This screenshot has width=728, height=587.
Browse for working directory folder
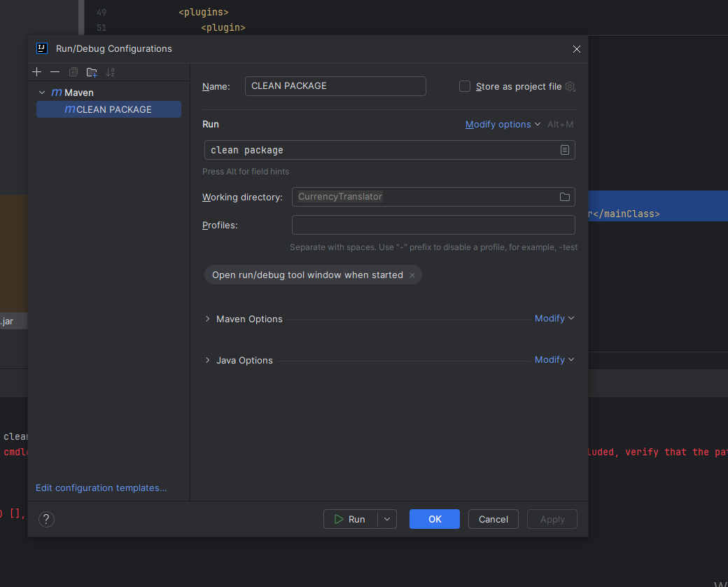pos(565,197)
